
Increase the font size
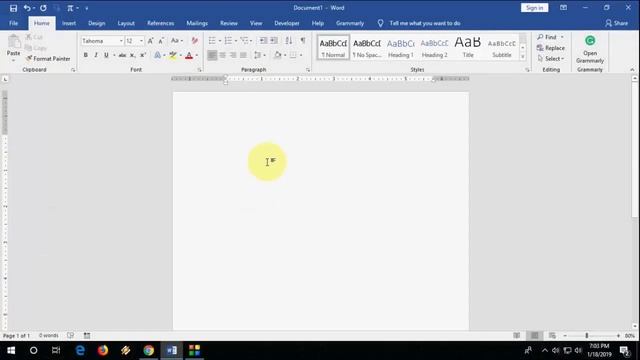pos(151,41)
